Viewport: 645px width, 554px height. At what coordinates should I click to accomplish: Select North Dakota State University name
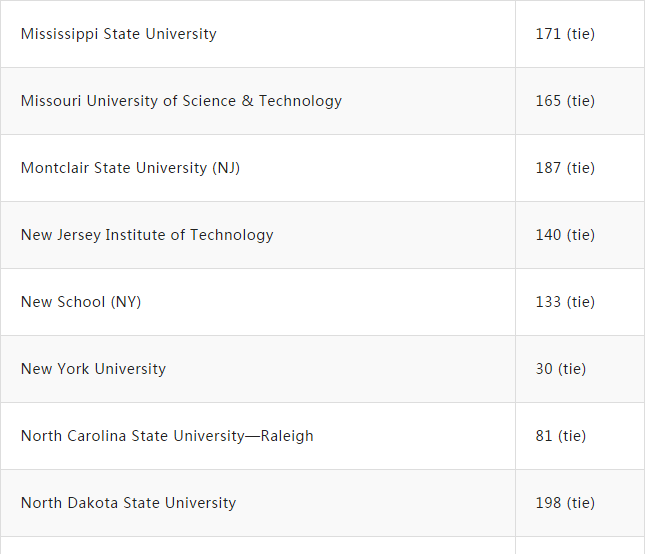tap(128, 503)
